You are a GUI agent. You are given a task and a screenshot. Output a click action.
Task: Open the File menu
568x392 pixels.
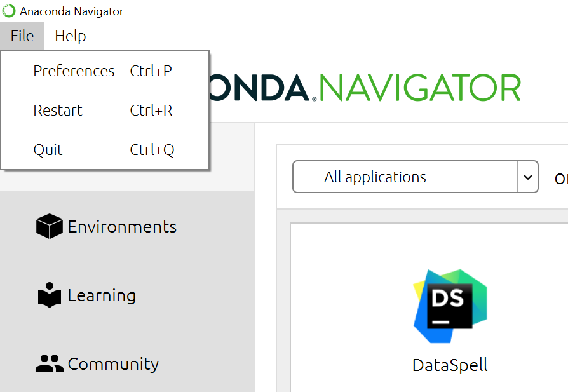click(x=22, y=36)
